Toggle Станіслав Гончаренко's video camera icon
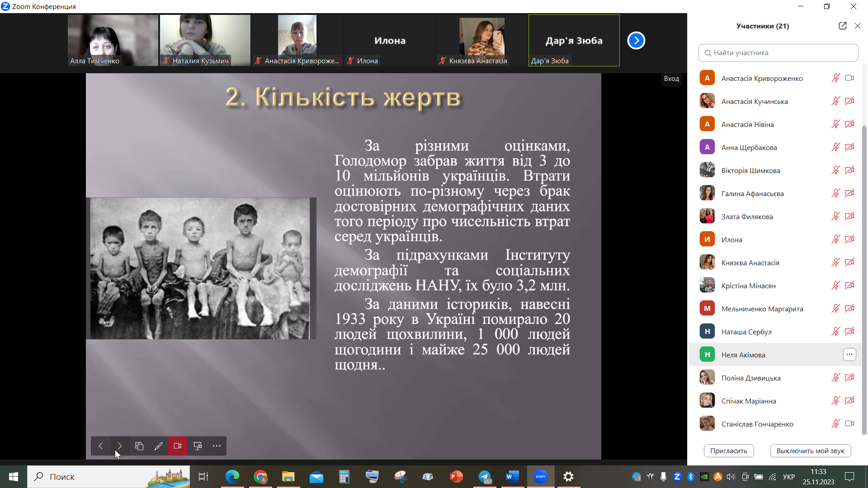Screen dimensions: 868x488 coord(849,424)
